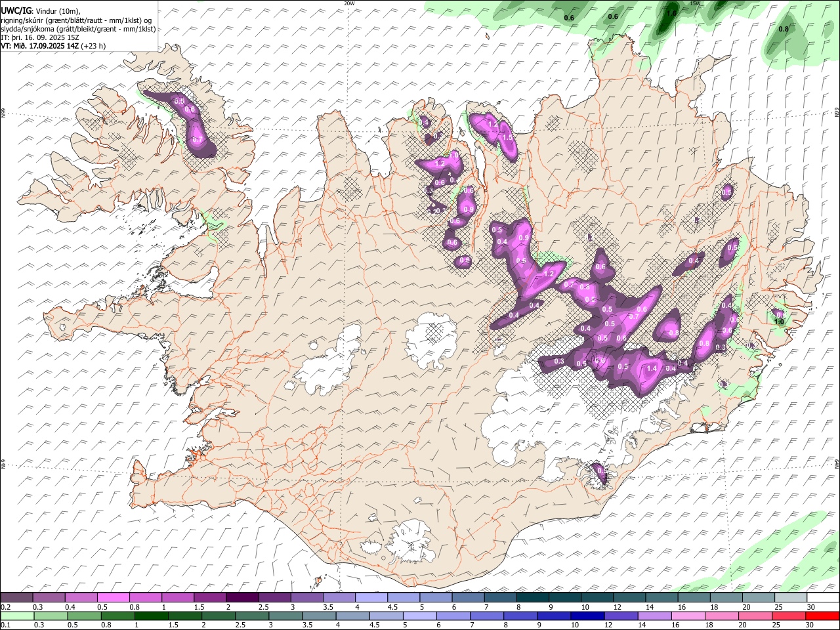The width and height of the screenshot is (840, 630).
Task: Click dark navy rain swatch starting at 10
Action: (x=587, y=616)
